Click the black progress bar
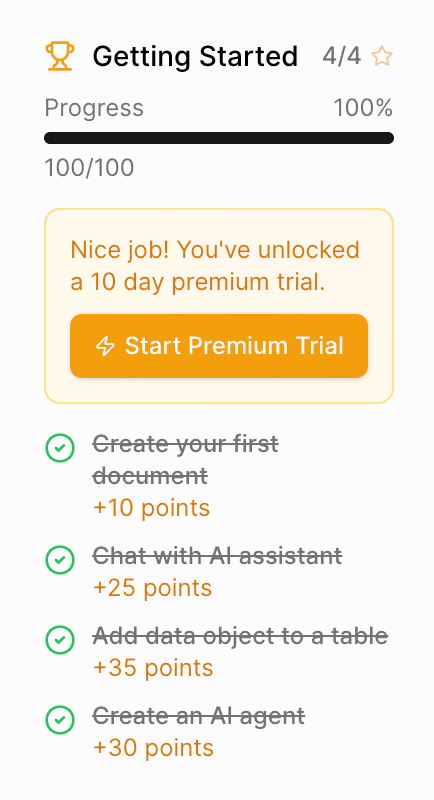Viewport: 434px width, 800px height. 219,138
